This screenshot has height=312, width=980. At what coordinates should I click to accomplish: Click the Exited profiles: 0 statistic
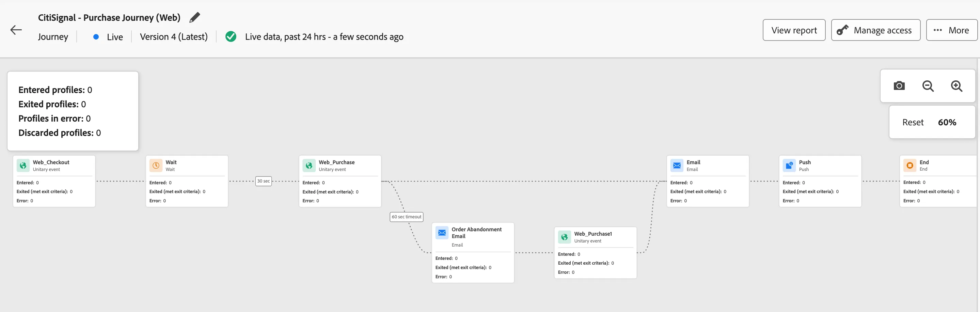coord(52,104)
